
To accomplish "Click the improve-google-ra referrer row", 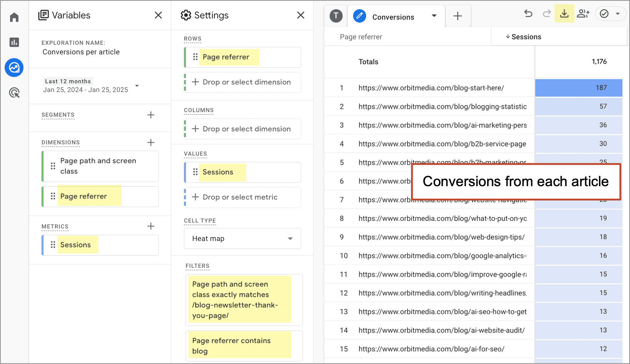I will coord(442,274).
